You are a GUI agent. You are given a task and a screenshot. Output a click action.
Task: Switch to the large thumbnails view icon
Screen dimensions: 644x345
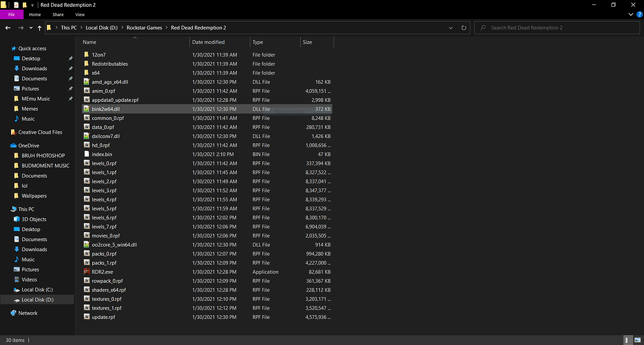[x=637, y=340]
